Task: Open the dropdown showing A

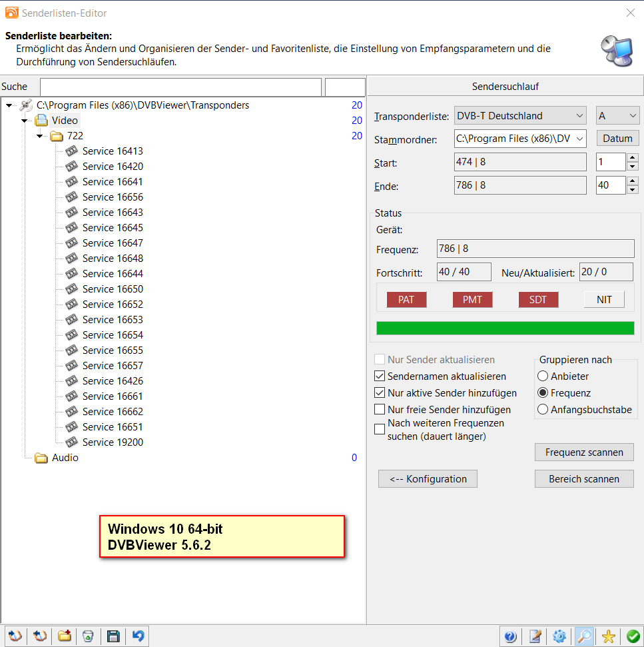Action: [x=617, y=116]
